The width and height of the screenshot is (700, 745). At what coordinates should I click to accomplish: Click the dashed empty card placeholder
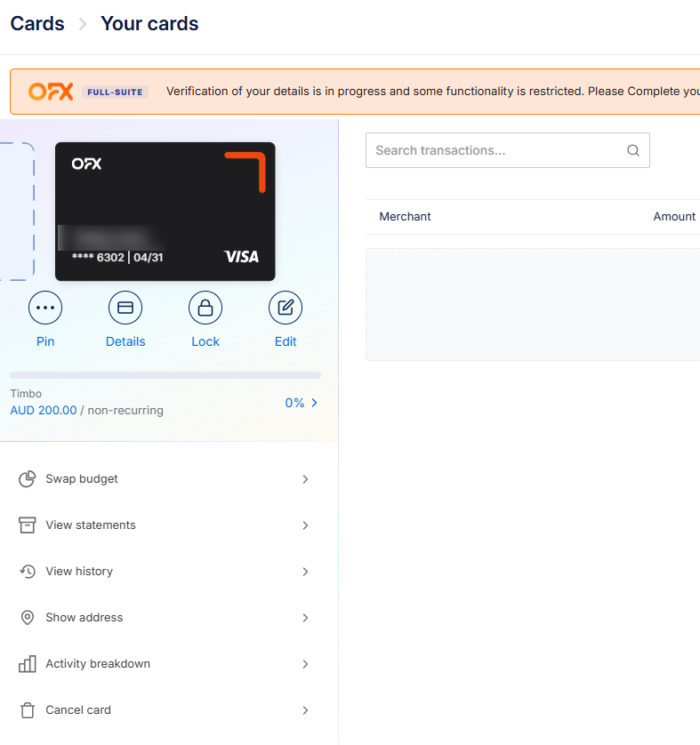[x=17, y=212]
